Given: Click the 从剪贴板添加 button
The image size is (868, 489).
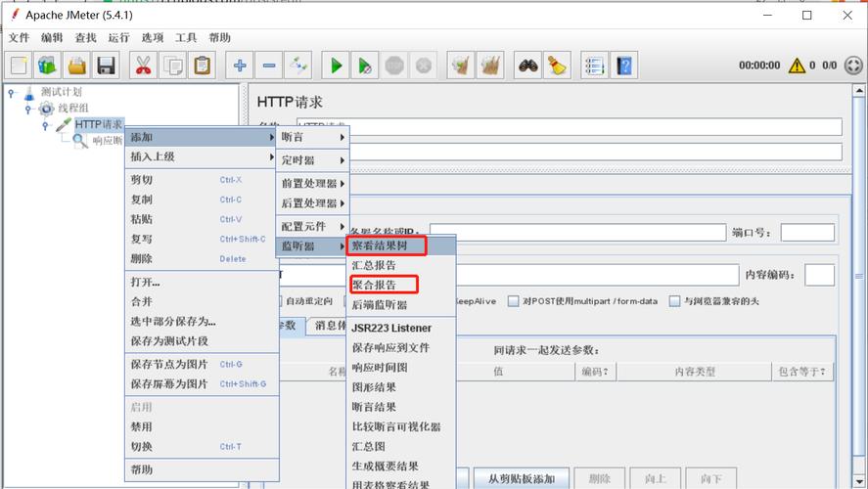Looking at the screenshot, I should (x=522, y=479).
